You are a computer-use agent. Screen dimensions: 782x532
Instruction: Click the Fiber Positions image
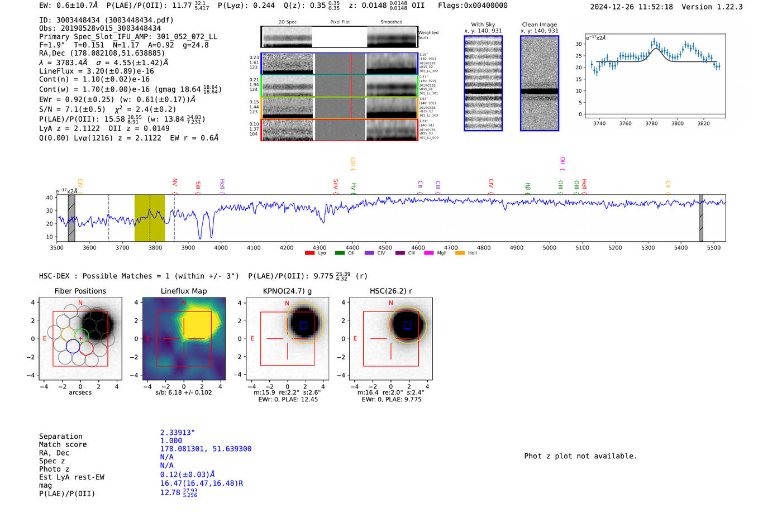[x=80, y=339]
